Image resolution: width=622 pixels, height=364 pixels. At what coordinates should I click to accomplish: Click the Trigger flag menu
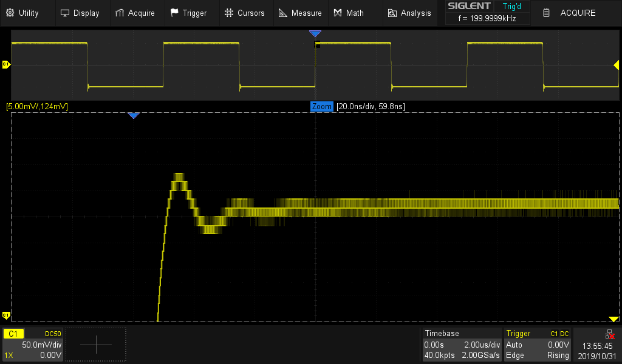pos(188,13)
